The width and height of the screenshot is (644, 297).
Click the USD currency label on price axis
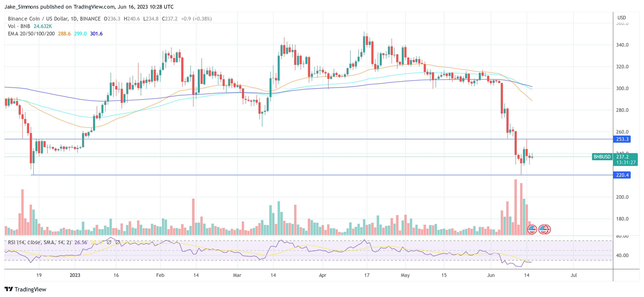click(621, 18)
